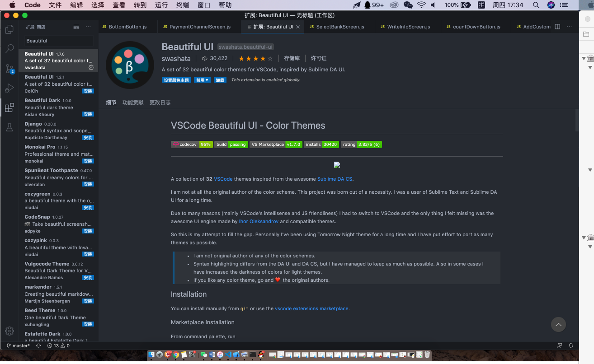The image size is (594, 364).
Task: Open Source Control view with badge 2
Action: (9, 69)
